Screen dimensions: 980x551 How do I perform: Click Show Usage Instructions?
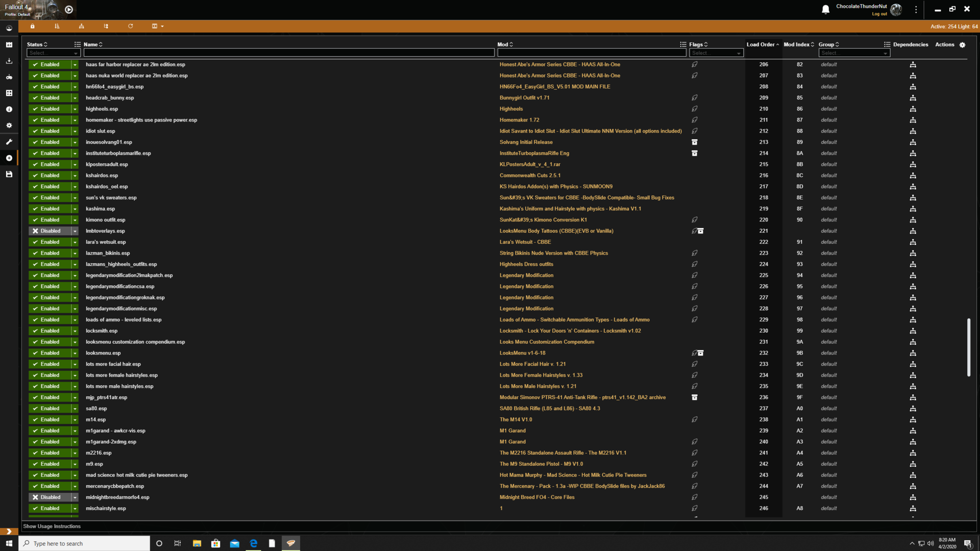[52, 527]
